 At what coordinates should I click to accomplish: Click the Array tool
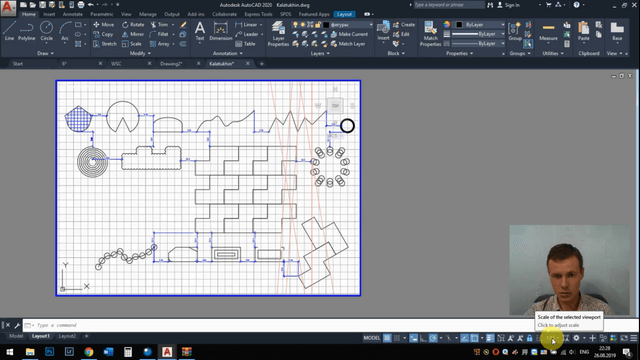(x=160, y=44)
